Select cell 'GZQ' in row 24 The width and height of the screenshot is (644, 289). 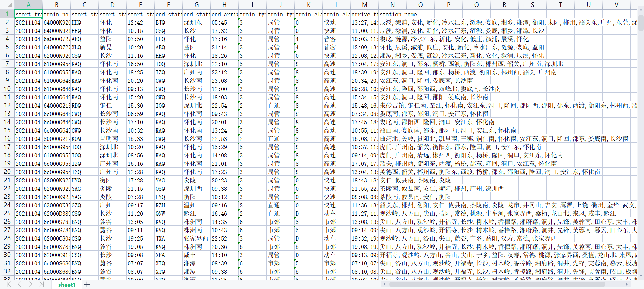[x=84, y=205]
